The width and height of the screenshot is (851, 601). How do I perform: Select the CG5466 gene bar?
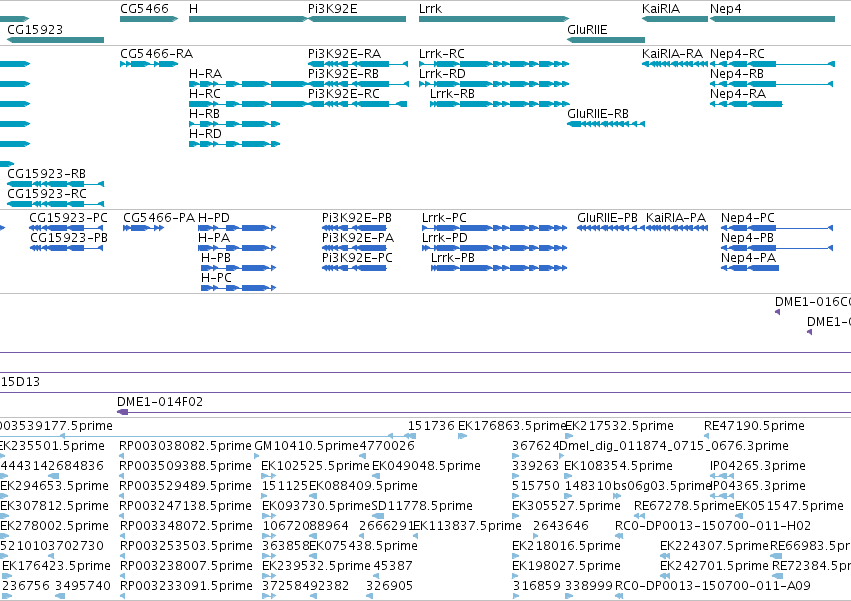(149, 19)
